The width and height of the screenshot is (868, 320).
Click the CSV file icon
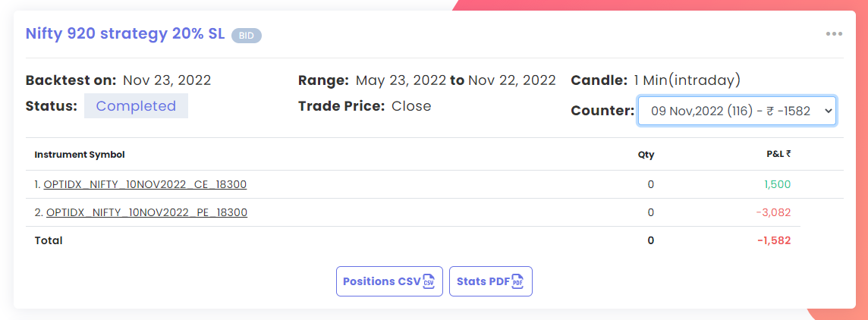click(x=429, y=281)
